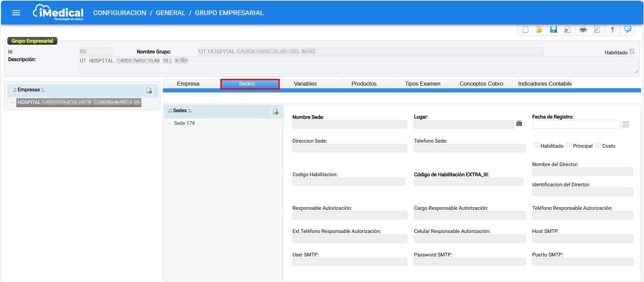Image resolution: width=644 pixels, height=282 pixels.
Task: Click the yellow open folder icon
Action: tap(539, 30)
